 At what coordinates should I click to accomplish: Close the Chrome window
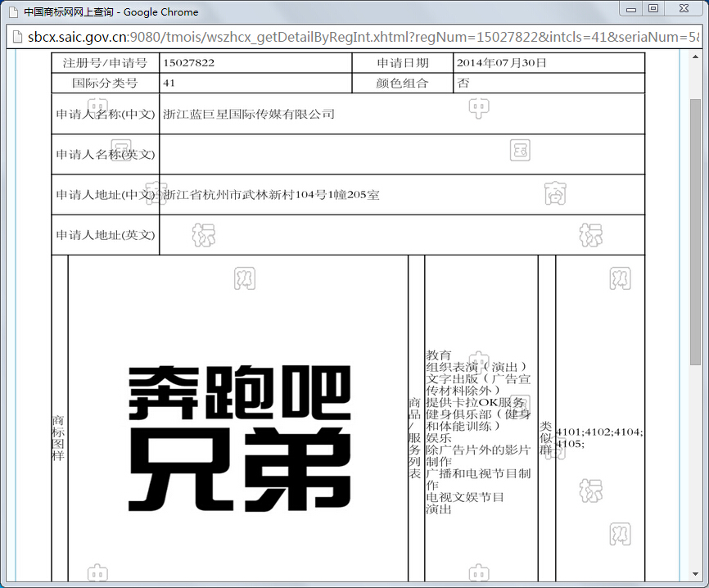[684, 8]
